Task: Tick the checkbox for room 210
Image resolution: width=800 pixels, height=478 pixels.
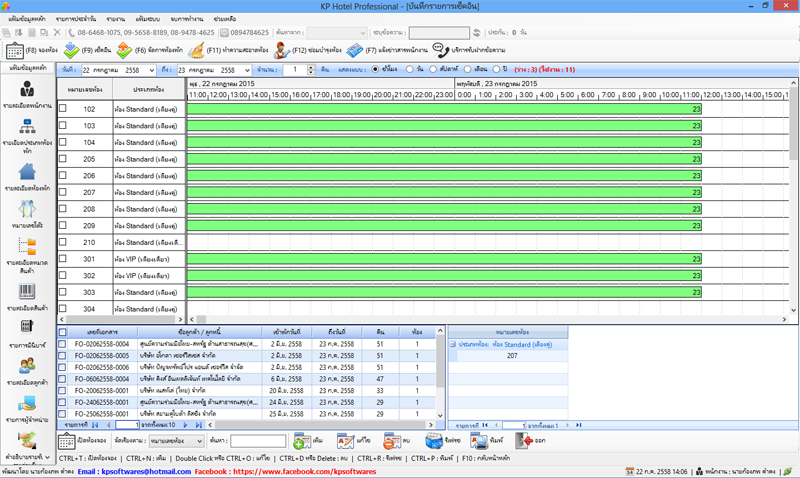Action: [63, 242]
